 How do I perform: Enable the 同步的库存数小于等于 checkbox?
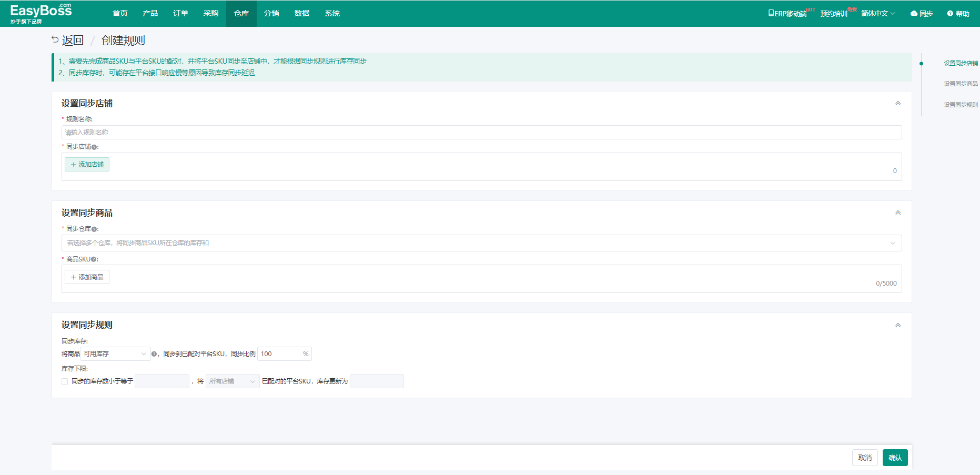tap(65, 381)
